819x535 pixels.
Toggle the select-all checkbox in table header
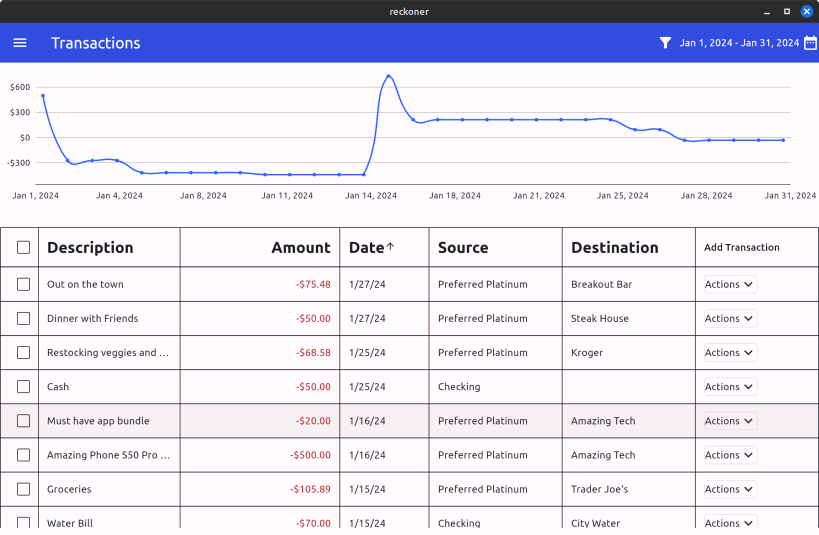24,247
